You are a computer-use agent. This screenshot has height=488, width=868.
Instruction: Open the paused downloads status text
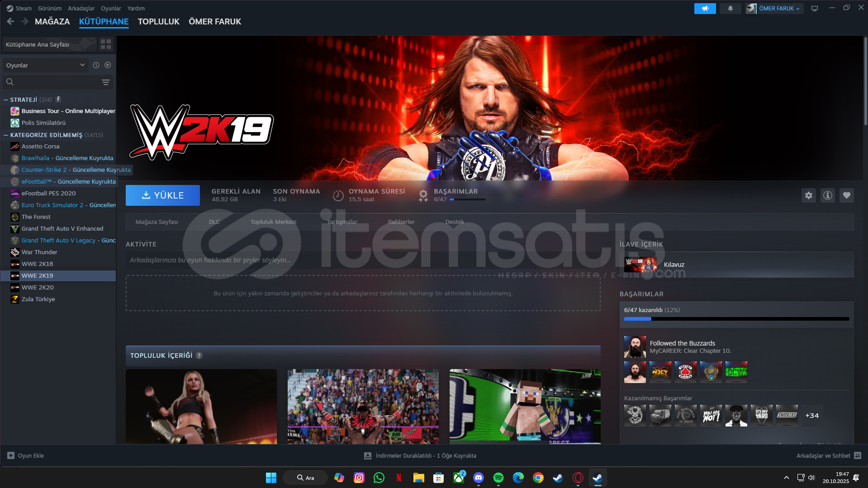point(426,456)
